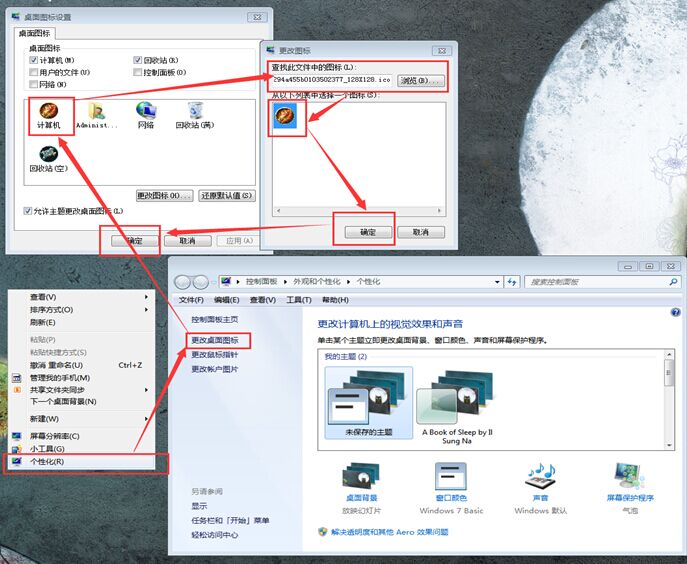Click the 搜索控制面板 search field
Screen dimensions: 687x564
click(596, 282)
